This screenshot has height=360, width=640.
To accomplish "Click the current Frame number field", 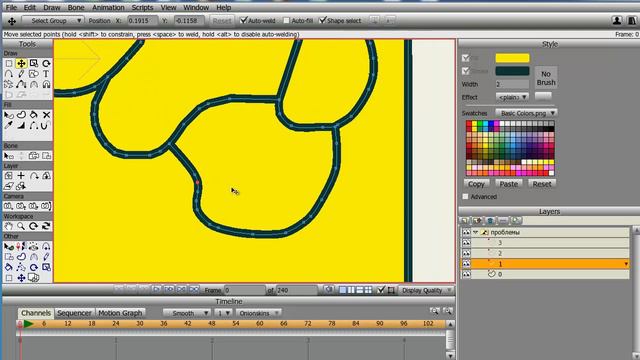I will pyautogui.click(x=244, y=290).
